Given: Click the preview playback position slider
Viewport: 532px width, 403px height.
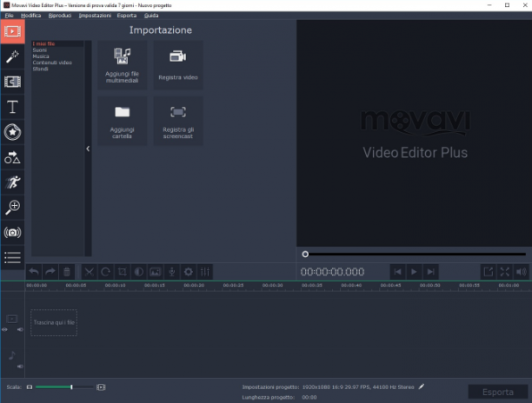Looking at the screenshot, I should [414, 254].
